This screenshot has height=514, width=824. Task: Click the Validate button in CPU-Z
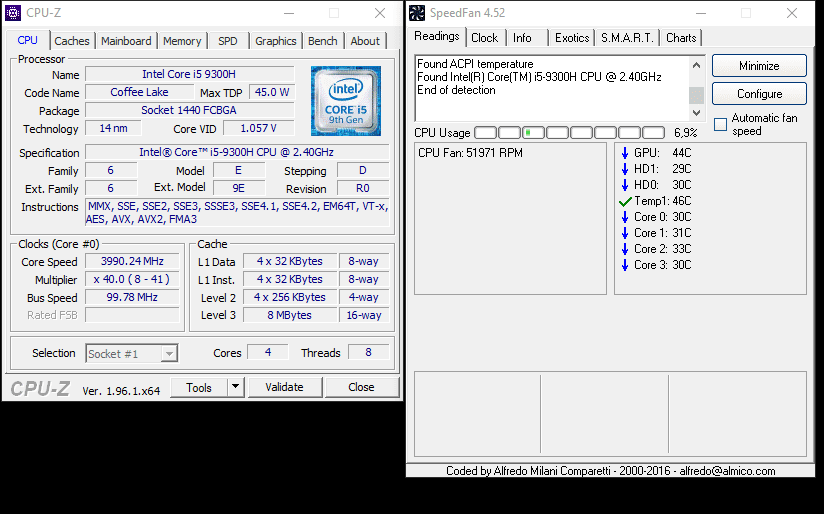284,387
